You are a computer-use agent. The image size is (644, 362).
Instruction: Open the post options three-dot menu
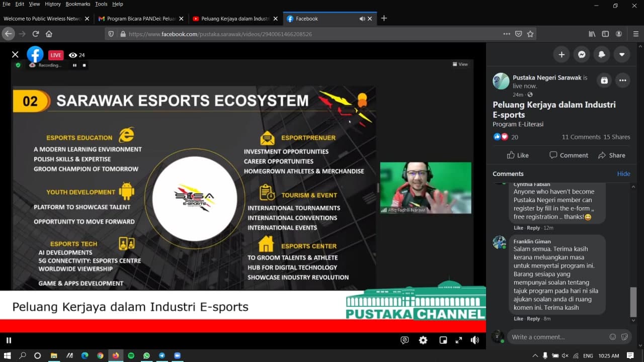coord(623,80)
